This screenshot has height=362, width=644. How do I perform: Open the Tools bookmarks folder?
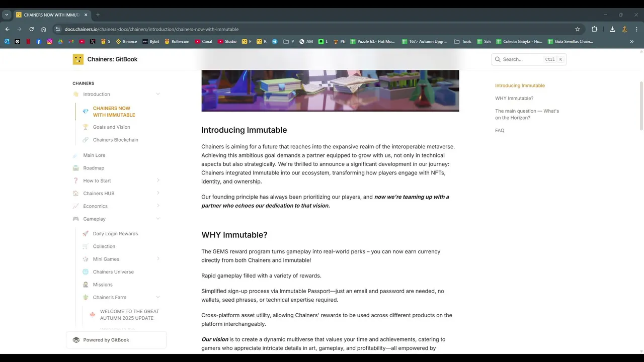pyautogui.click(x=463, y=42)
